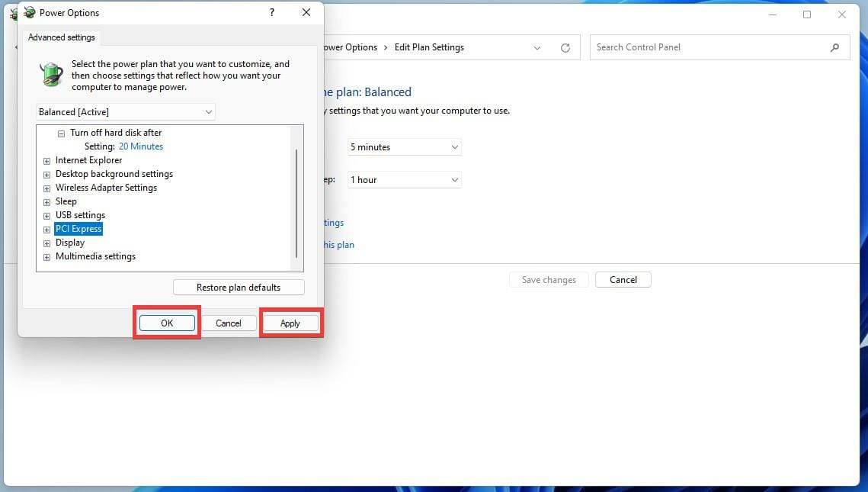This screenshot has height=492, width=868.
Task: Click the Power Options battery icon in title bar
Action: [29, 12]
